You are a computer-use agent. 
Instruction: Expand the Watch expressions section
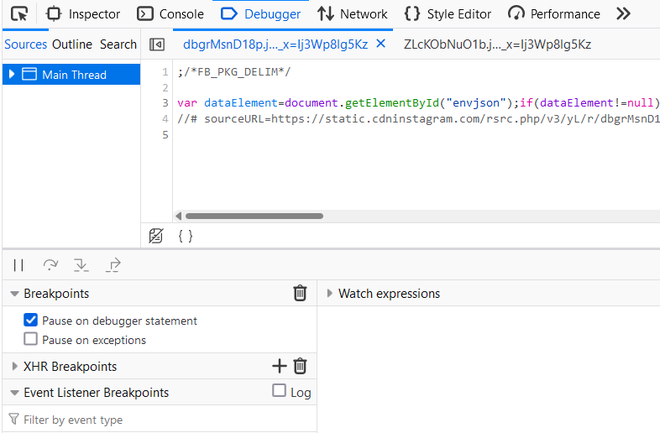[x=331, y=294]
